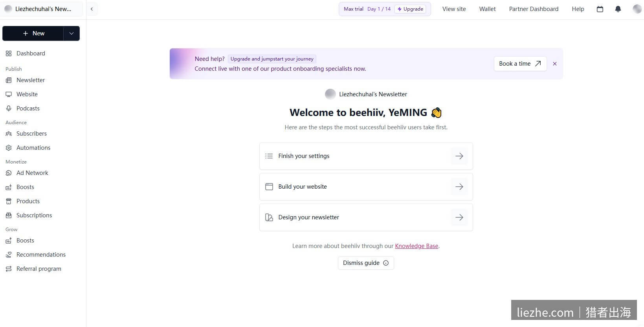Click the Newsletter icon in the sidebar
Screen dimensions: 644x327
tap(9, 80)
